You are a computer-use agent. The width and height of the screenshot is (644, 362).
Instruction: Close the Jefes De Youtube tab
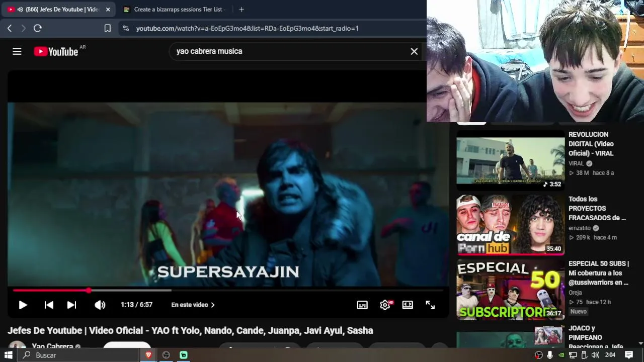pos(108,10)
